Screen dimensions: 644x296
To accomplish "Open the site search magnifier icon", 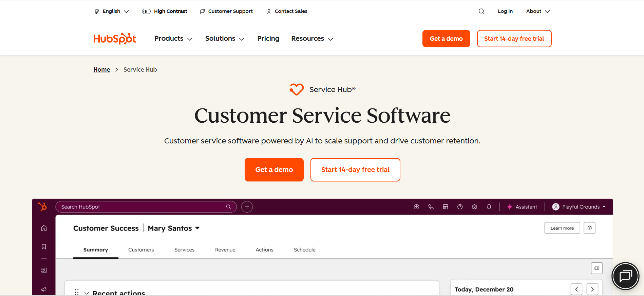I will tap(481, 11).
